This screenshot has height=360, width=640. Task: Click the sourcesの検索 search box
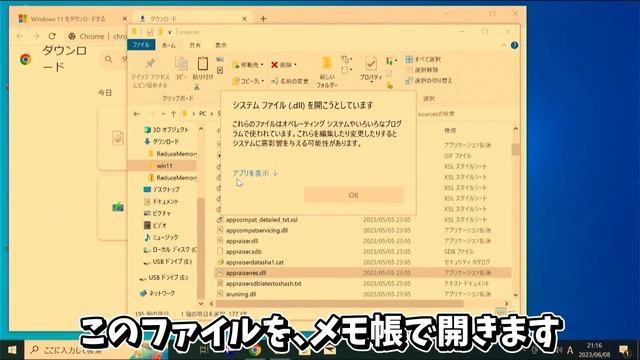(x=465, y=114)
